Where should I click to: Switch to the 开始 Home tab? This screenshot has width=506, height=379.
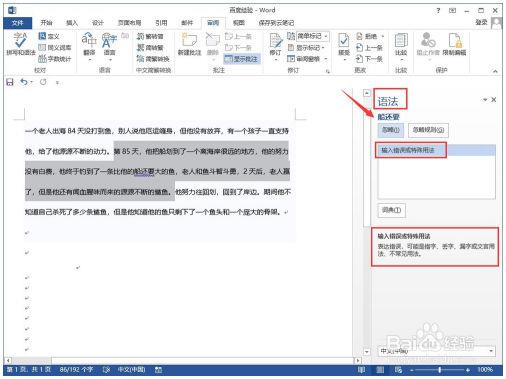(x=46, y=23)
